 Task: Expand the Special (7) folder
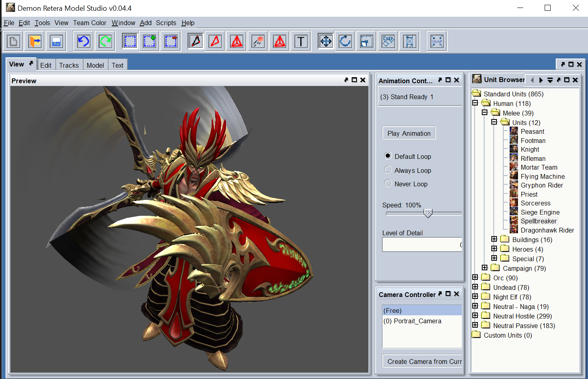[494, 258]
